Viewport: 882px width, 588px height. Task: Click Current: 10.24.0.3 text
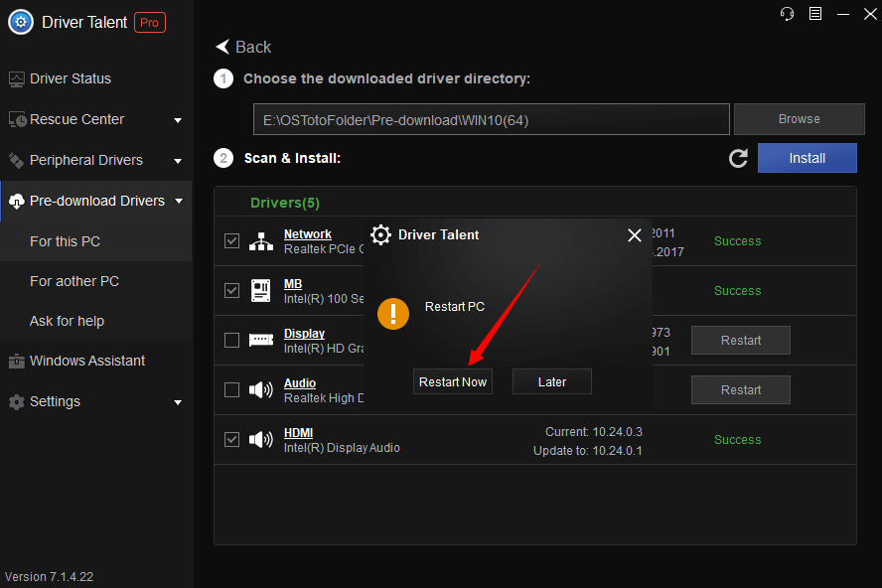pos(593,432)
